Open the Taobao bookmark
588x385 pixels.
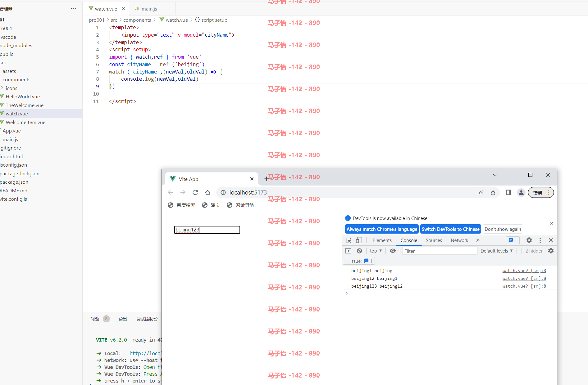211,205
